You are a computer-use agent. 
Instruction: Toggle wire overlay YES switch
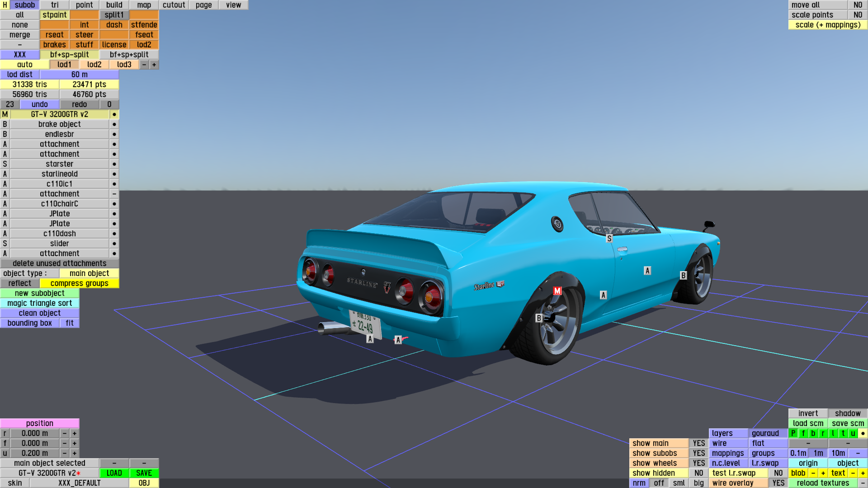click(778, 483)
